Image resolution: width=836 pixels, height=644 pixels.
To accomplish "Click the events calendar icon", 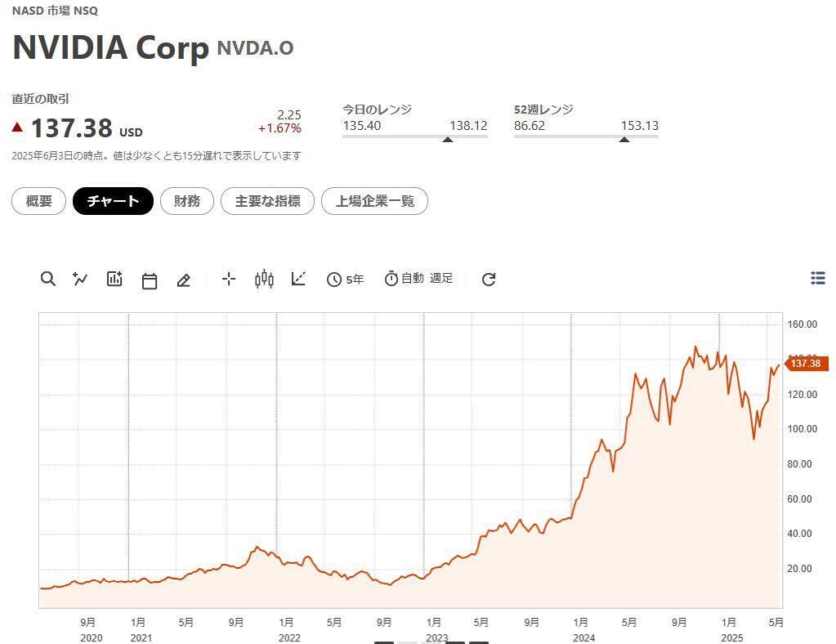I will click(149, 279).
